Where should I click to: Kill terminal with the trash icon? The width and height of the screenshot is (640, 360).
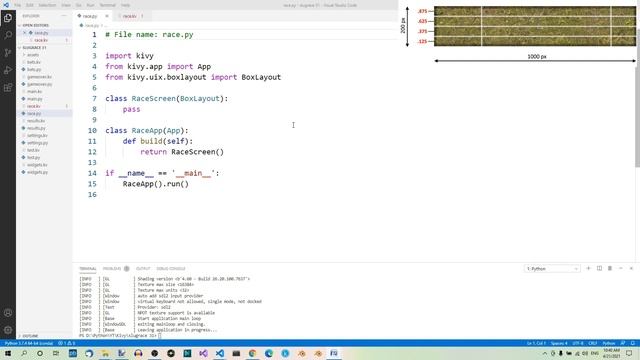click(x=610, y=268)
